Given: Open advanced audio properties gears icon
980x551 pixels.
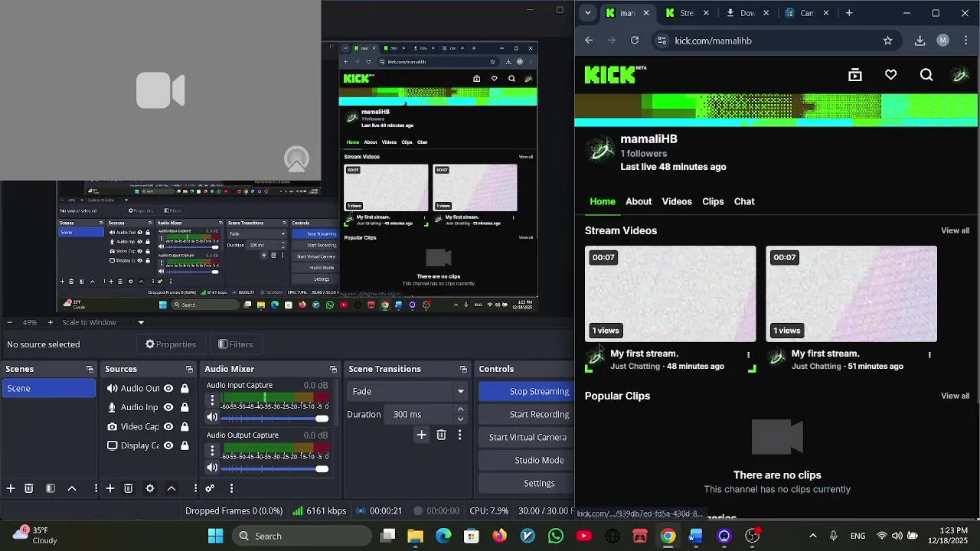Looking at the screenshot, I should coord(210,488).
